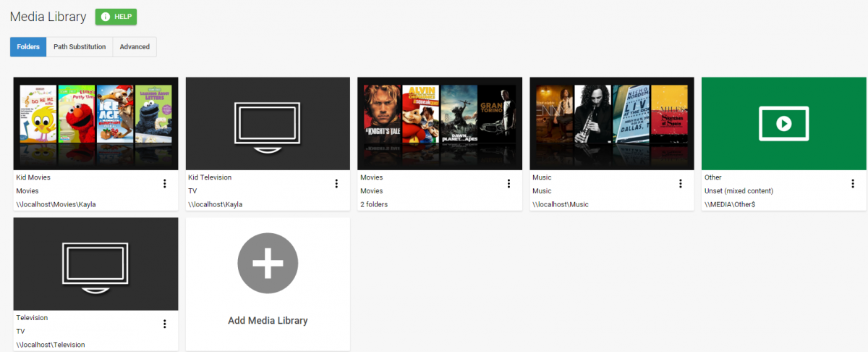Click the \\localhost\Television path text

click(x=51, y=345)
